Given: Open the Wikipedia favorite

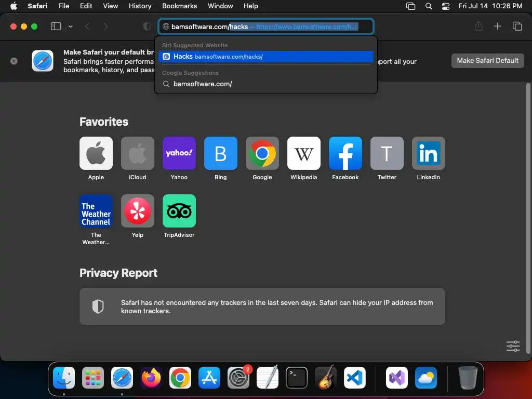Looking at the screenshot, I should [303, 153].
